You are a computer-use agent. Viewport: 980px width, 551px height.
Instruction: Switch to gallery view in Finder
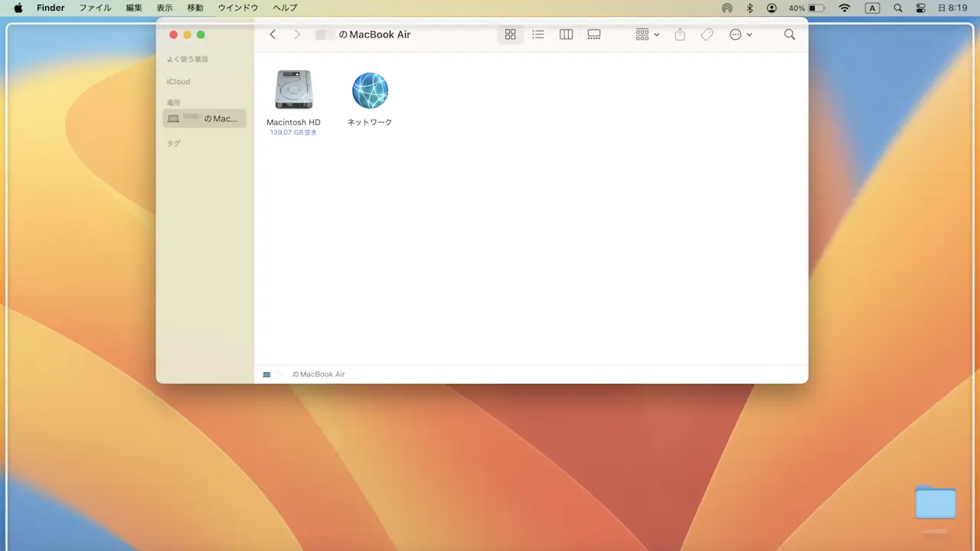[x=594, y=34]
